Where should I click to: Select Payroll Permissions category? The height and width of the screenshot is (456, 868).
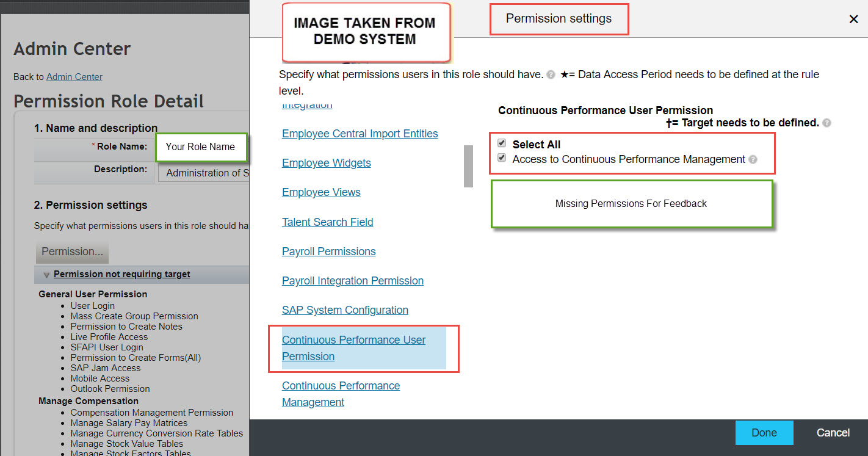coord(328,252)
